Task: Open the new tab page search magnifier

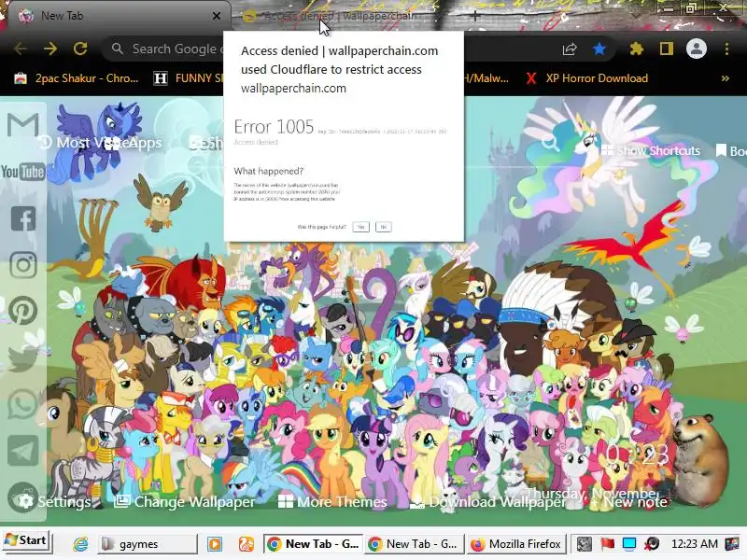Action: 550,143
